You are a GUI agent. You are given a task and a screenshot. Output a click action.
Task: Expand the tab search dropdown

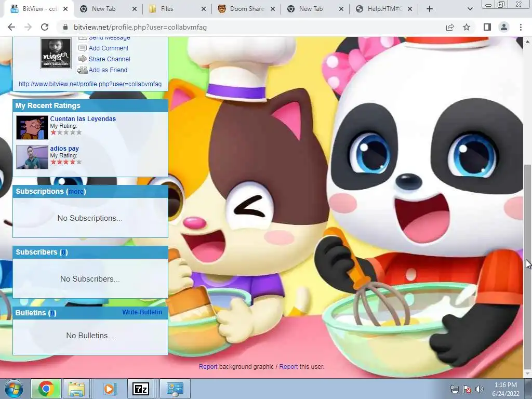coord(470,9)
